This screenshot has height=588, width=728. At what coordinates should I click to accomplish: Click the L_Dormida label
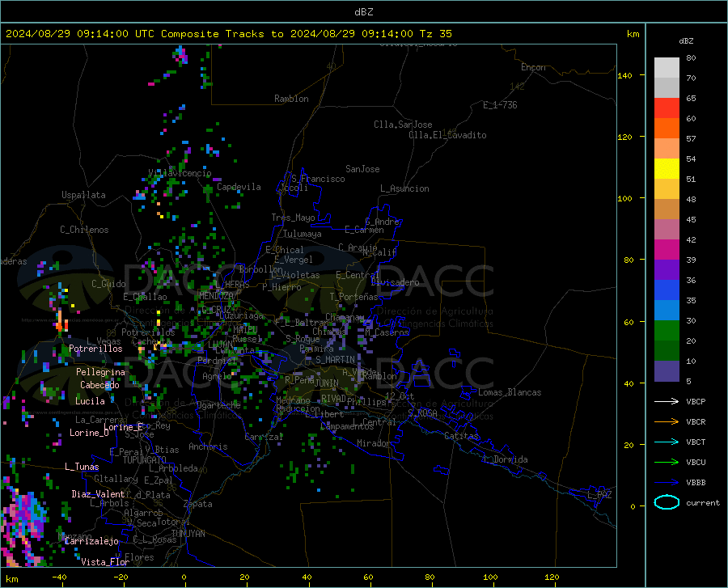pos(506,459)
